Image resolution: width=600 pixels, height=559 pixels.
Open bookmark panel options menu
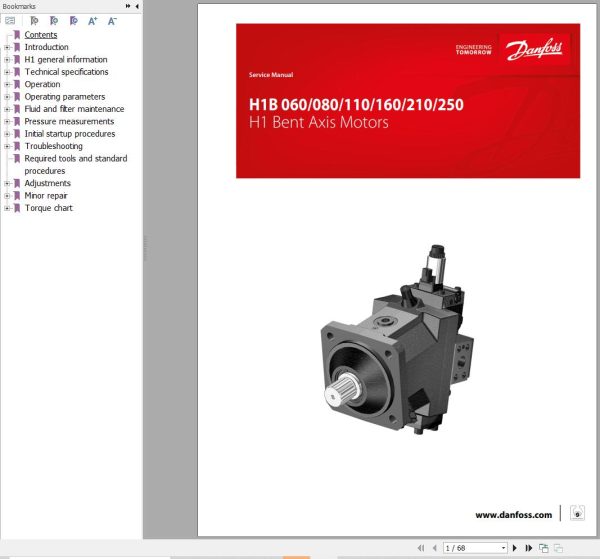click(10, 21)
